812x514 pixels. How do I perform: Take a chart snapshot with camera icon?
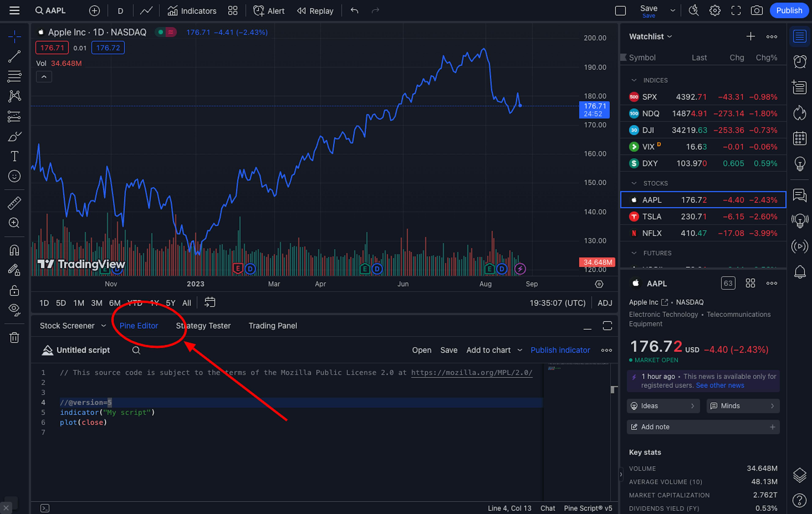(756, 11)
